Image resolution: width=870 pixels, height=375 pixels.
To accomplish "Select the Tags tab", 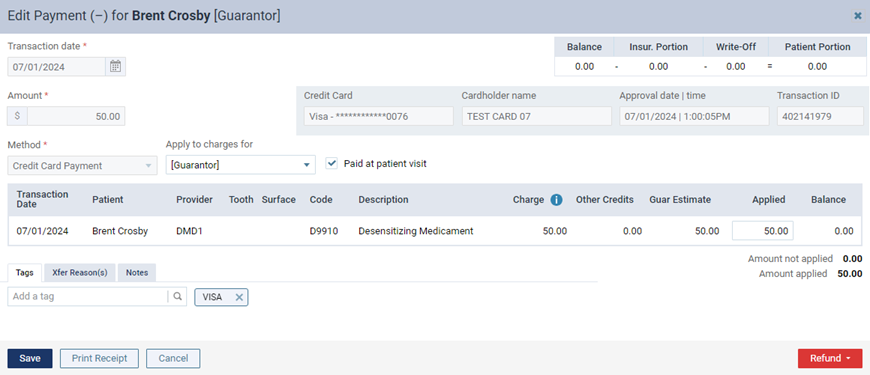I will (25, 273).
